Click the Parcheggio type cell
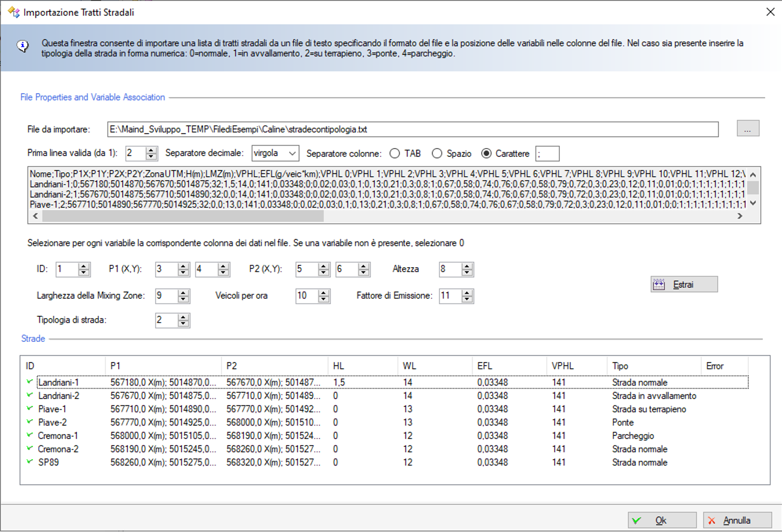This screenshot has height=532, width=782. click(x=633, y=435)
